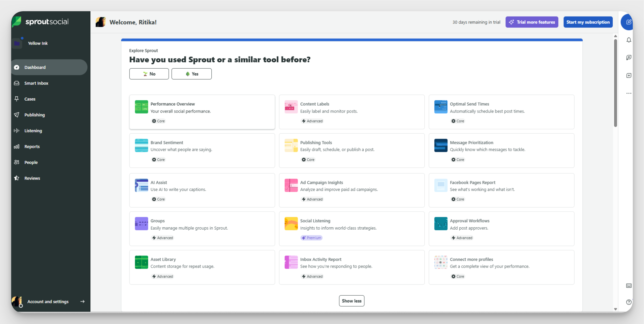Click the Inbox Activity Report icon
Screen dimensions: 644x324
point(291,262)
